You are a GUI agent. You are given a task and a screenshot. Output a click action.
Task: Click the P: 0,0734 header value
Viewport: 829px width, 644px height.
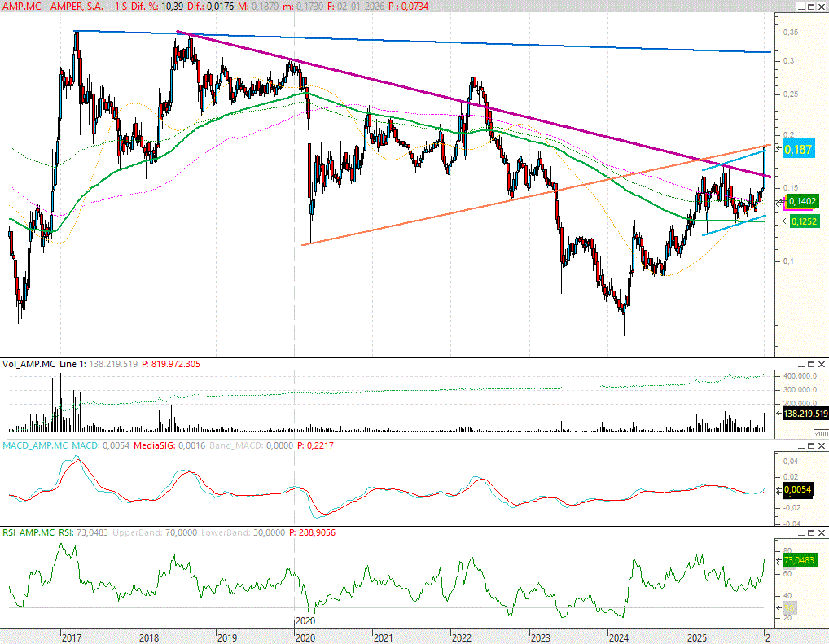(408, 7)
